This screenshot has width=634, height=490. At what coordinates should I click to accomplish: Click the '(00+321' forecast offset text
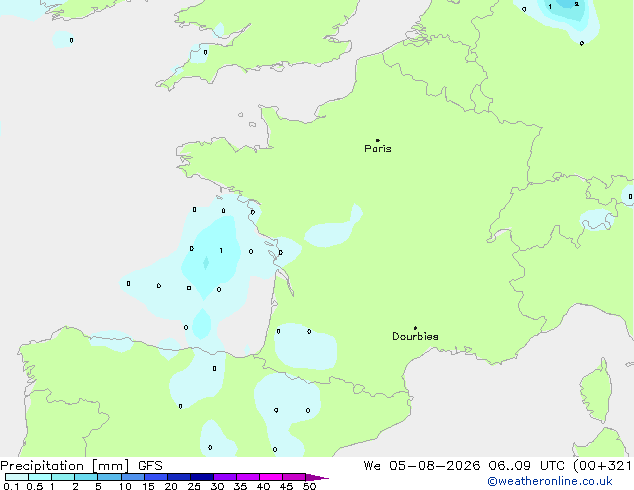click(x=602, y=466)
